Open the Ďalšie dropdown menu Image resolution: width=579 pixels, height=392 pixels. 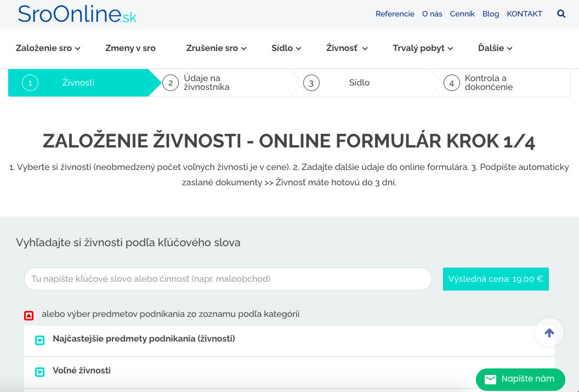pyautogui.click(x=495, y=48)
